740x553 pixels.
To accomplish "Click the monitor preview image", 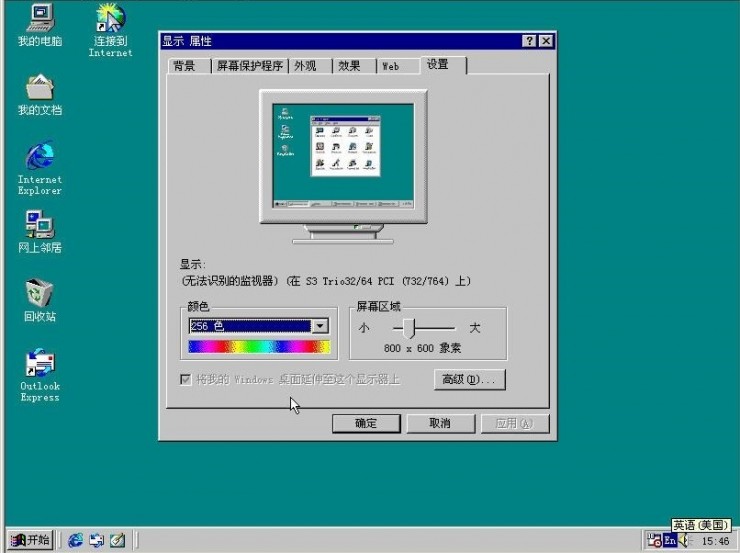I will click(343, 167).
